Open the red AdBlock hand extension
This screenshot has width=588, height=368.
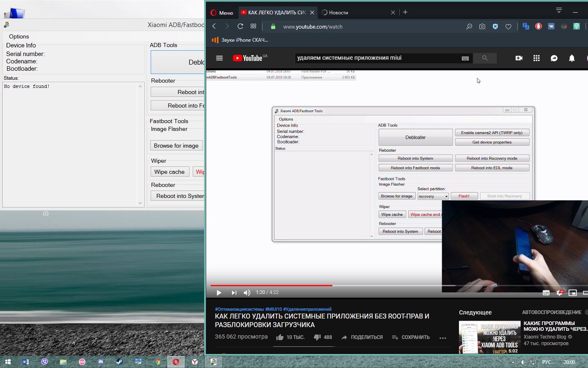(x=539, y=26)
